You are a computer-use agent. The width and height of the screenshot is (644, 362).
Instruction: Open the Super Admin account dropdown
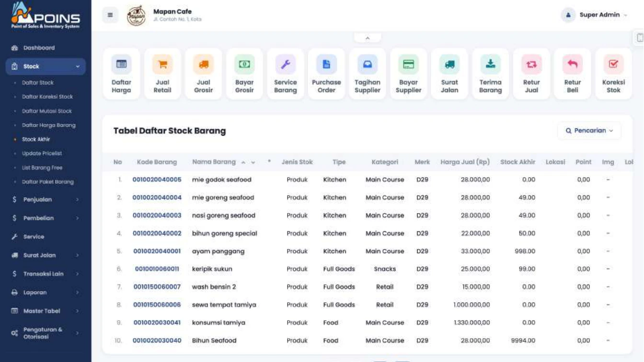(594, 15)
